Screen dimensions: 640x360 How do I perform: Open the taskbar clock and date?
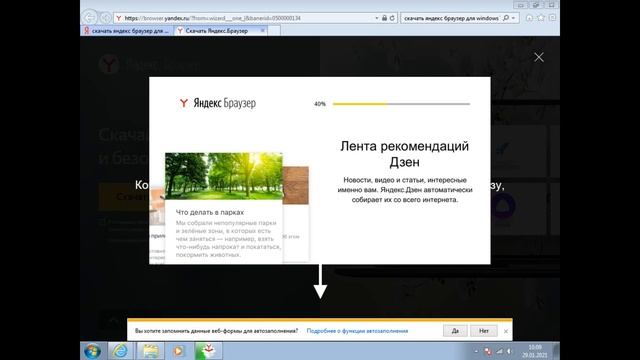click(534, 351)
